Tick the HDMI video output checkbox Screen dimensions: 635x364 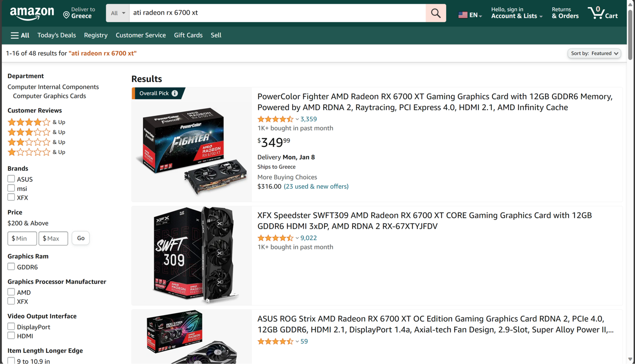pyautogui.click(x=11, y=335)
